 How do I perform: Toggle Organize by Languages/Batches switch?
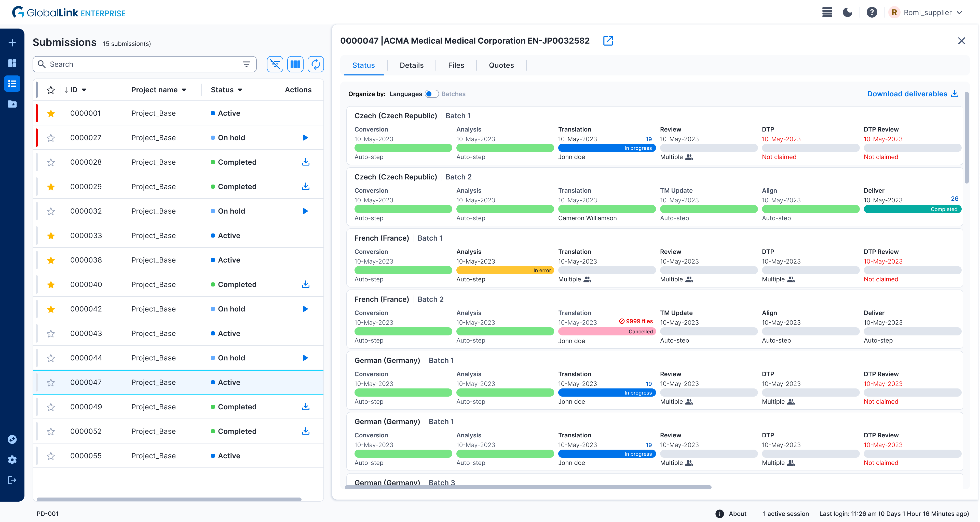[x=431, y=94]
